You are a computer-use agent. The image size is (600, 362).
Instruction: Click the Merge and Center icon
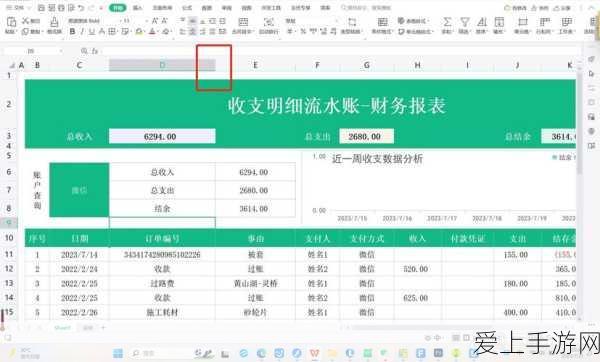(243, 22)
